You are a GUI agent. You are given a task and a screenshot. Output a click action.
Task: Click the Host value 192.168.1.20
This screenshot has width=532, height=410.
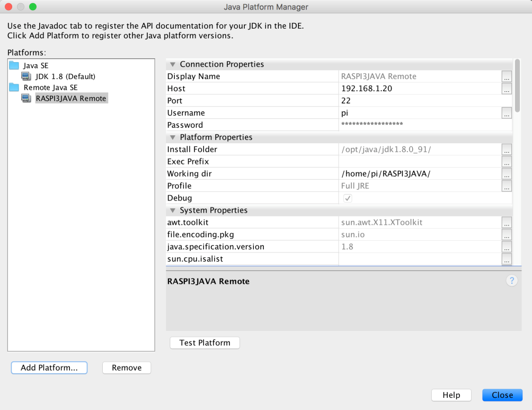pos(367,89)
